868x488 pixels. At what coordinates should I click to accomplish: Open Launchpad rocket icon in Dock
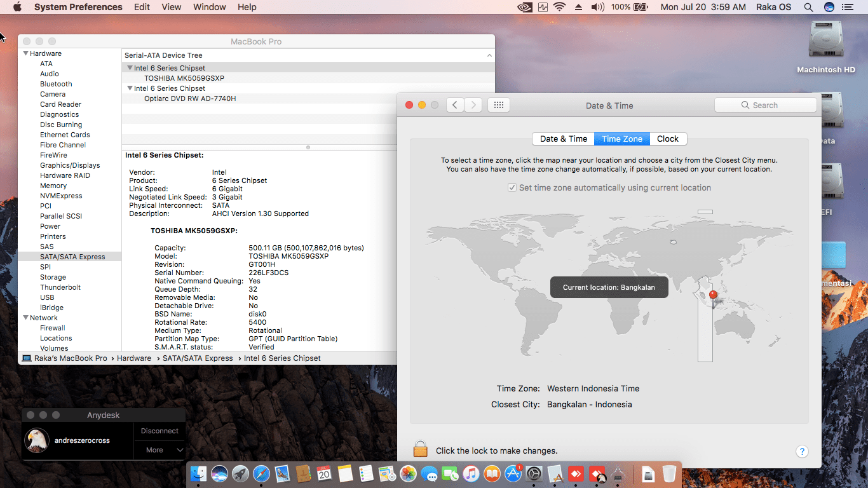point(240,473)
